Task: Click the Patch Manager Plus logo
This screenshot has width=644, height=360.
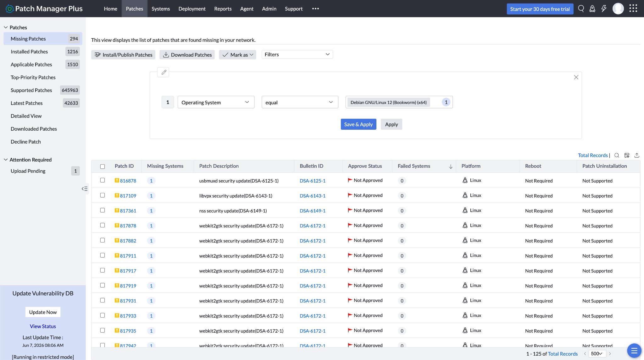Action: [x=44, y=9]
